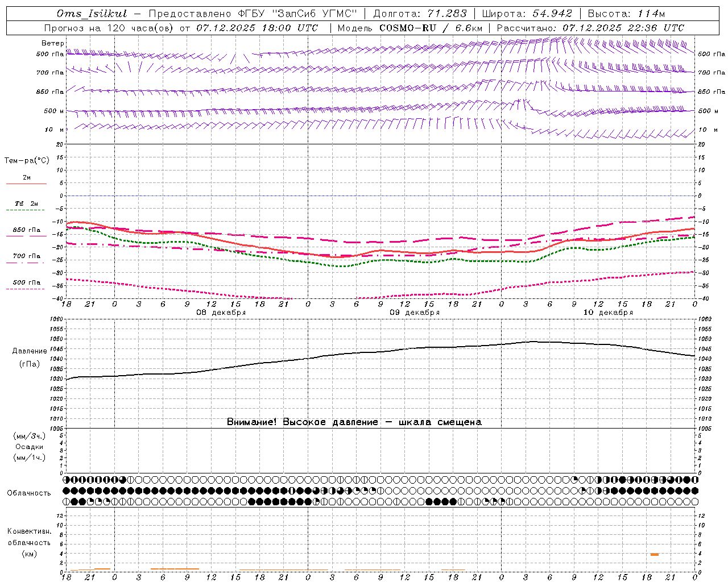Click the (мм/3ч.) precipitation unit label
This screenshot has height=582, width=728.
click(30, 436)
